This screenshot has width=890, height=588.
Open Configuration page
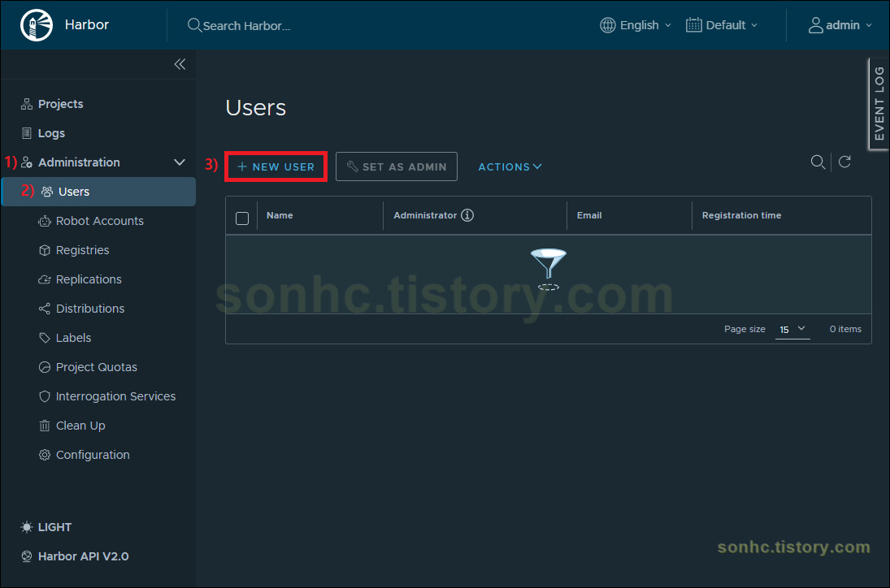(x=93, y=455)
